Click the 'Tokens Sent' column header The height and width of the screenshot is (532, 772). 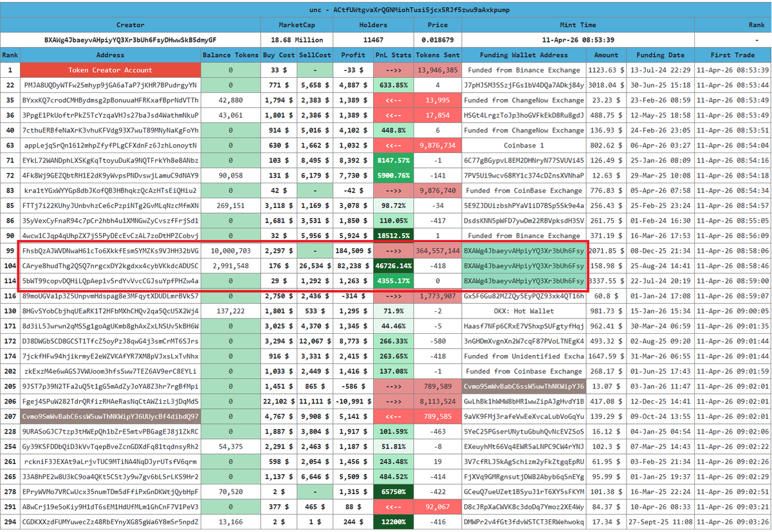point(437,55)
